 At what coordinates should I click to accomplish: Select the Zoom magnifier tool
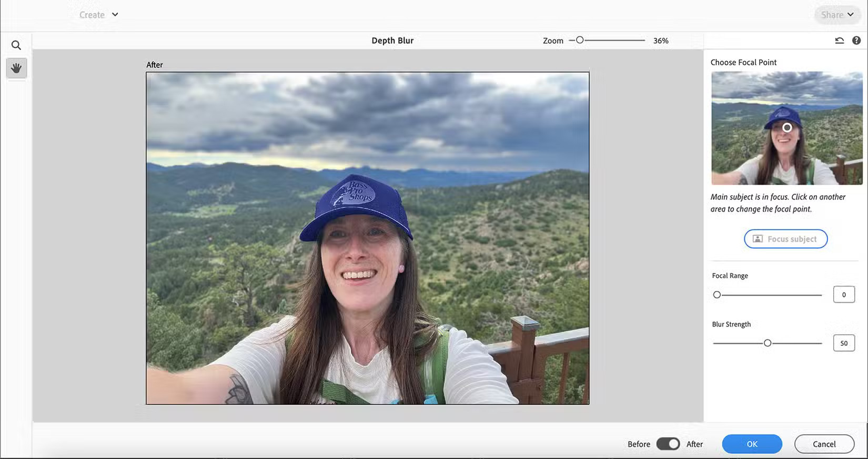point(16,45)
